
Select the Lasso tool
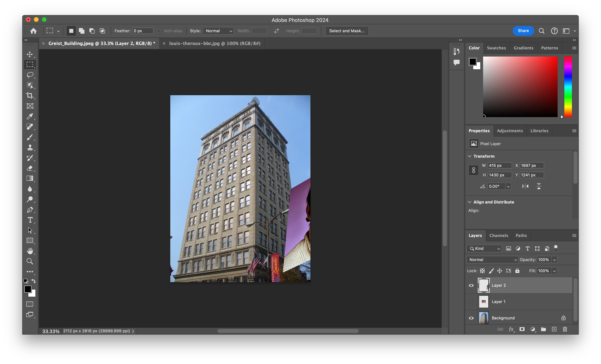[30, 75]
